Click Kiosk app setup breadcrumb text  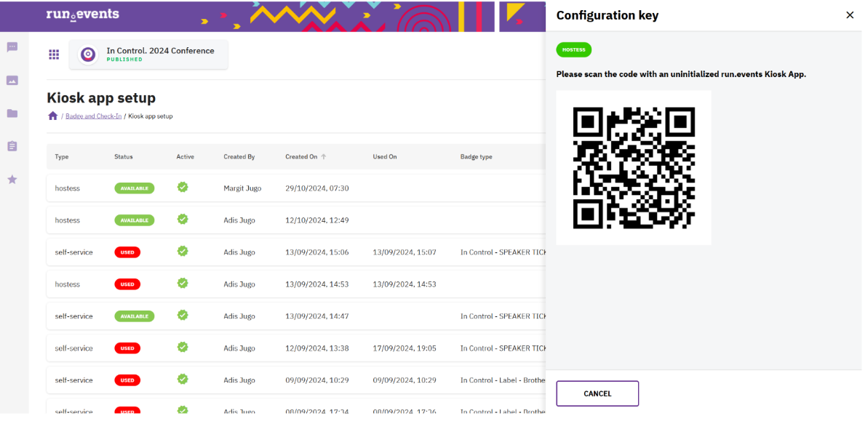coord(151,116)
